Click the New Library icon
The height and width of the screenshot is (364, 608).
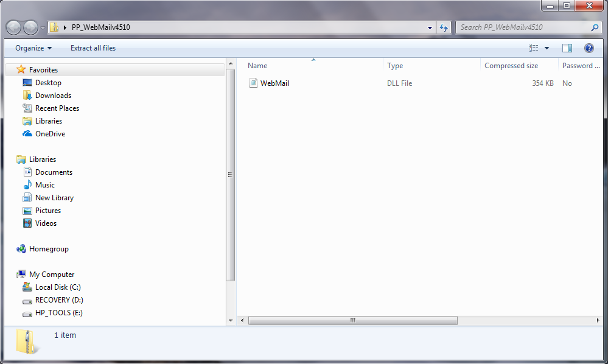27,198
